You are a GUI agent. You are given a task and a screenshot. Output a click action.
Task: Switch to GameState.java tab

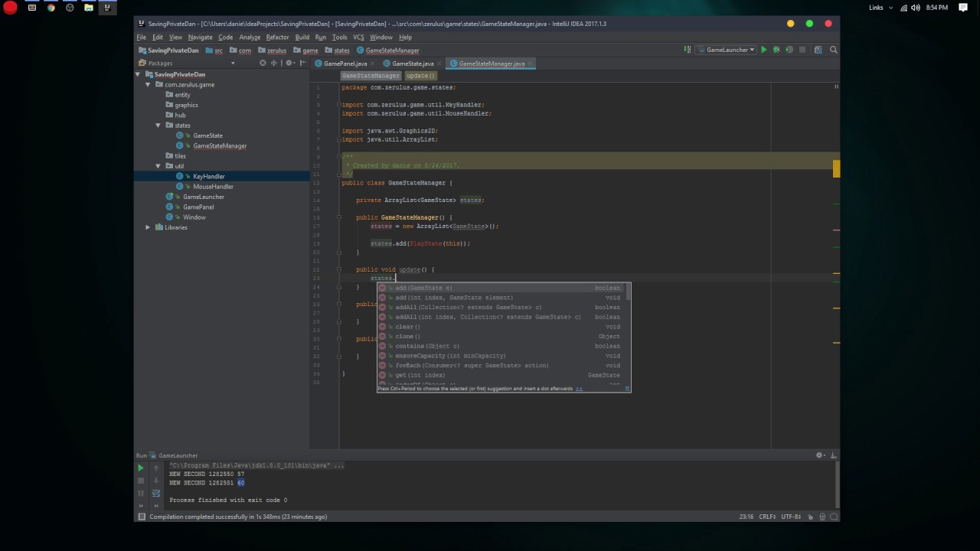click(413, 64)
